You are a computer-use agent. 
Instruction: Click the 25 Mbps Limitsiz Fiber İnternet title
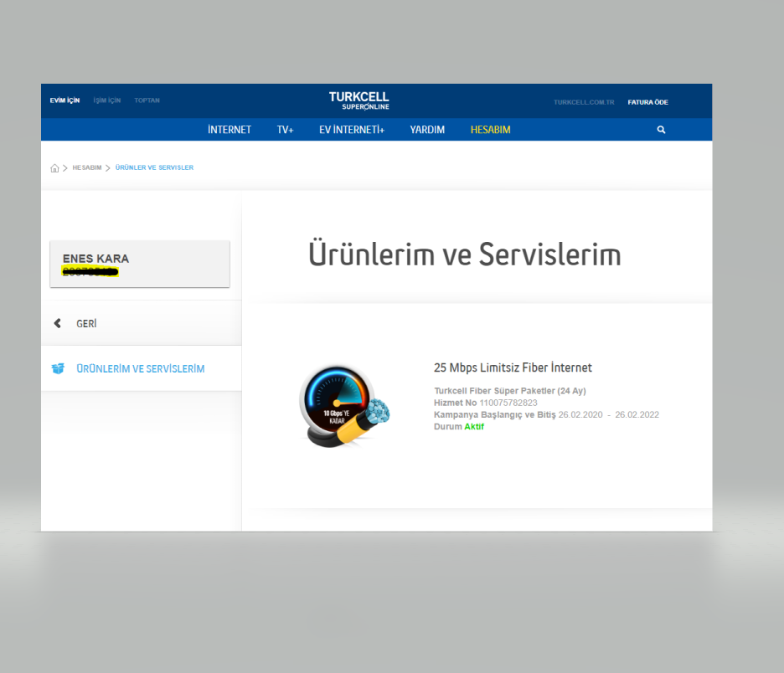pyautogui.click(x=513, y=367)
